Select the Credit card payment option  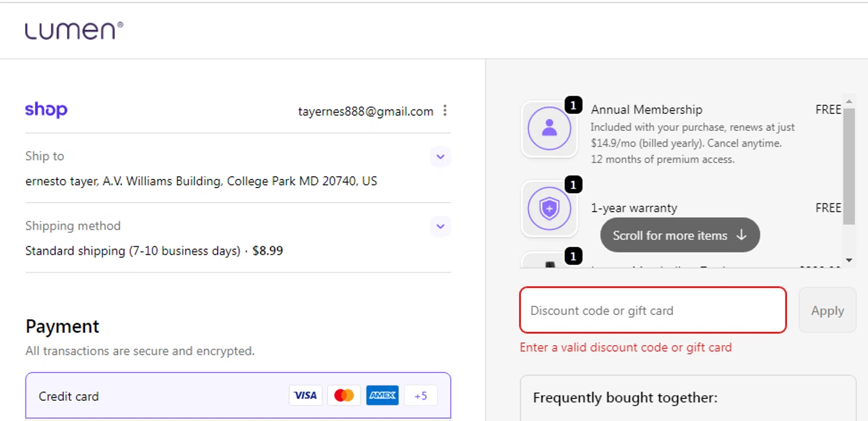(238, 396)
